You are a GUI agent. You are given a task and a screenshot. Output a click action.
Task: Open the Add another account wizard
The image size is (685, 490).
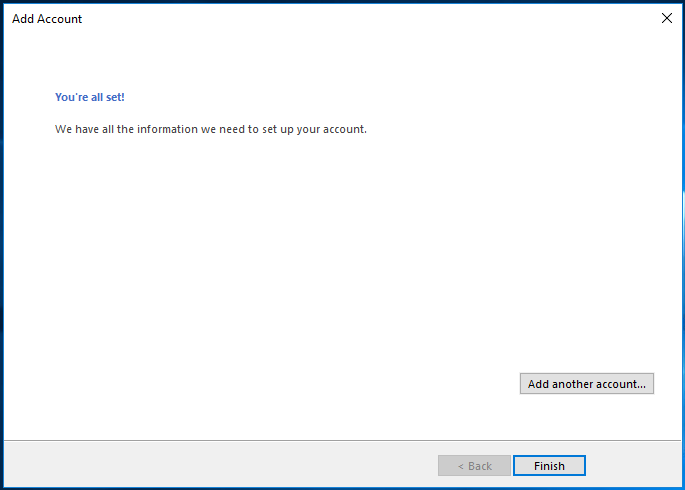click(x=587, y=383)
